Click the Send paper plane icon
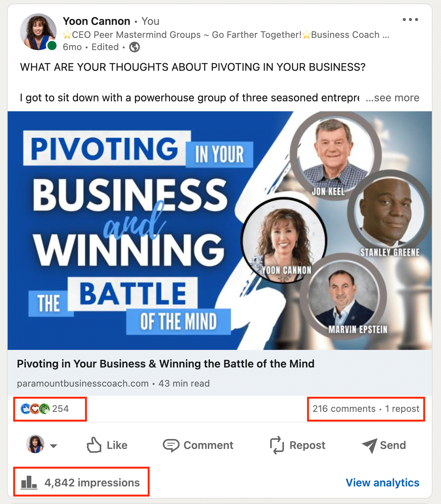This screenshot has height=504, width=441. coord(370,445)
